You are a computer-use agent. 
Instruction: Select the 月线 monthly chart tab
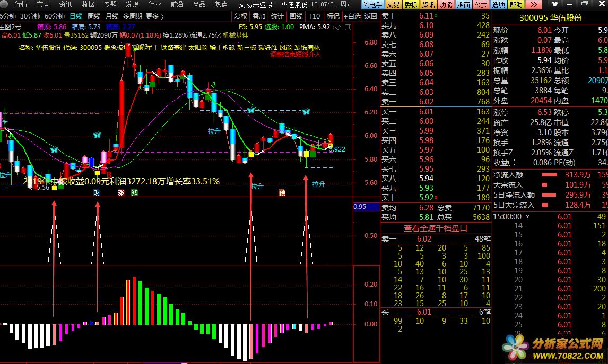point(112,16)
